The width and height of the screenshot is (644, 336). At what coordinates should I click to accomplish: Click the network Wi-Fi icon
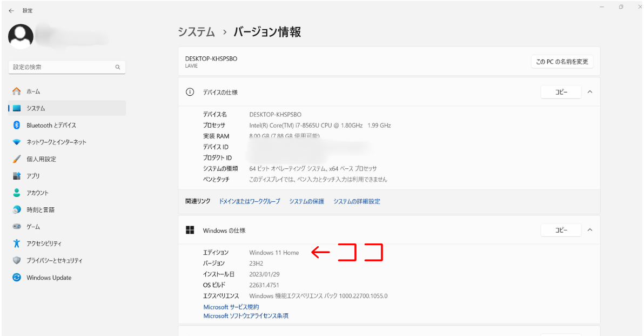pyautogui.click(x=16, y=142)
